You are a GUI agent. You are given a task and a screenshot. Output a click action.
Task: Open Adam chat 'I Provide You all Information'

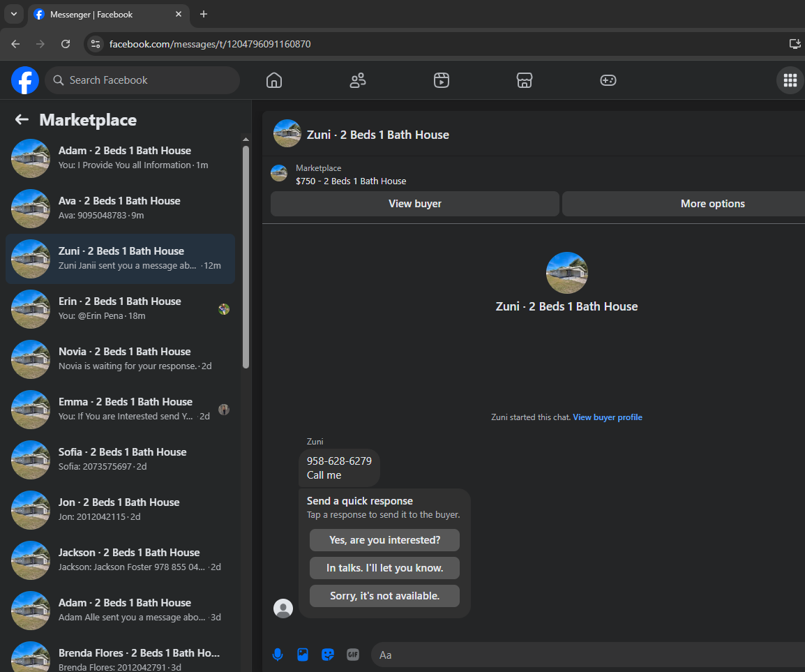[120, 158]
